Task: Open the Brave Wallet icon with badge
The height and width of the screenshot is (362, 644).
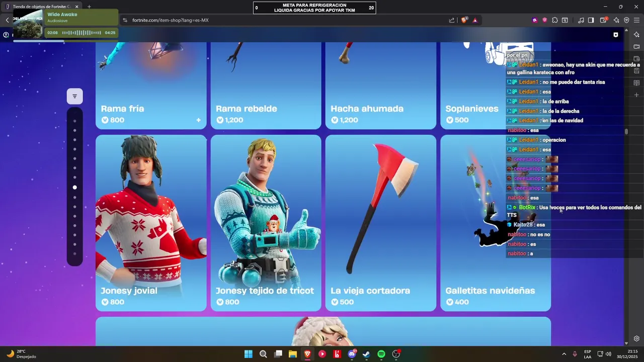Action: click(x=604, y=20)
